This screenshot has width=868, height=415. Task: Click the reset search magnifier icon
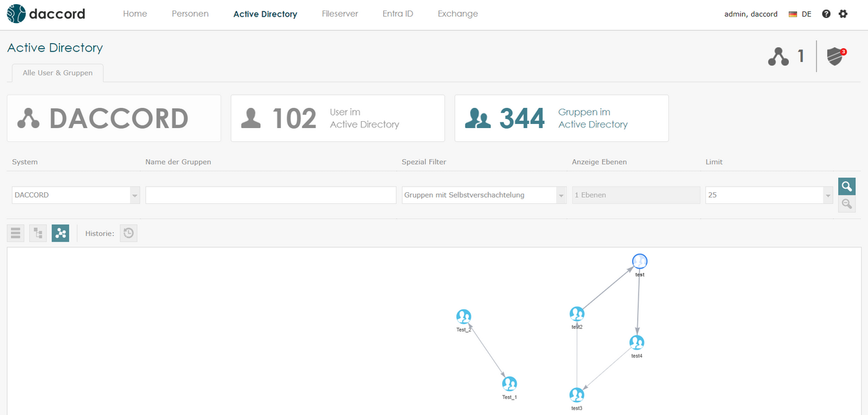846,204
